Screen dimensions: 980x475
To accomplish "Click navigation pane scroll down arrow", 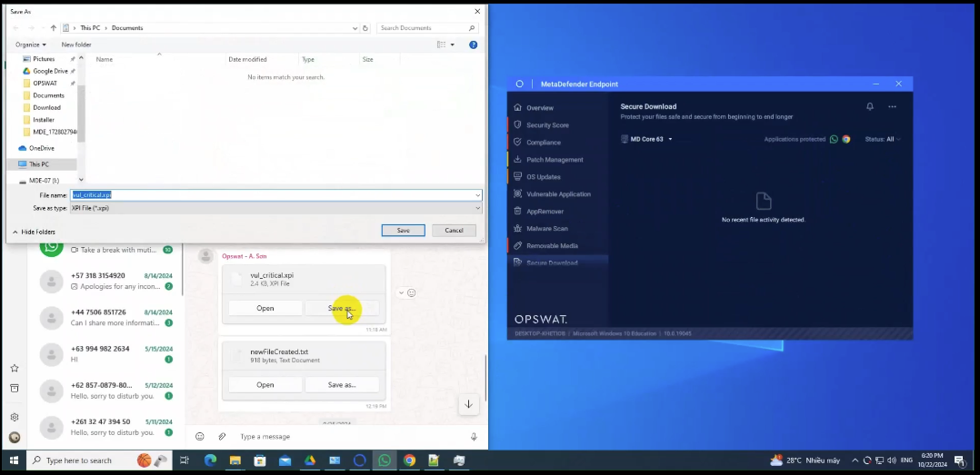I will click(81, 181).
